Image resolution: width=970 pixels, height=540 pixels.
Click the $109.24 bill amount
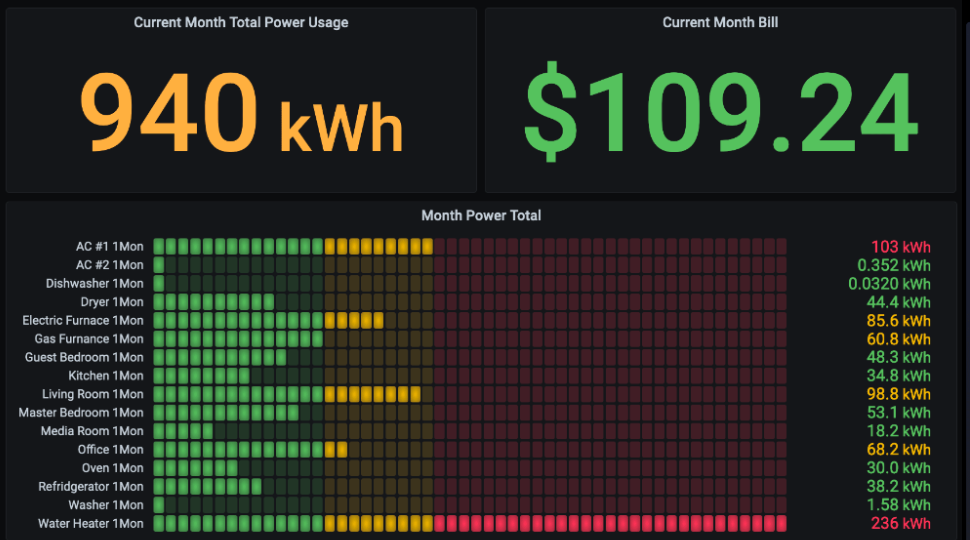720,112
